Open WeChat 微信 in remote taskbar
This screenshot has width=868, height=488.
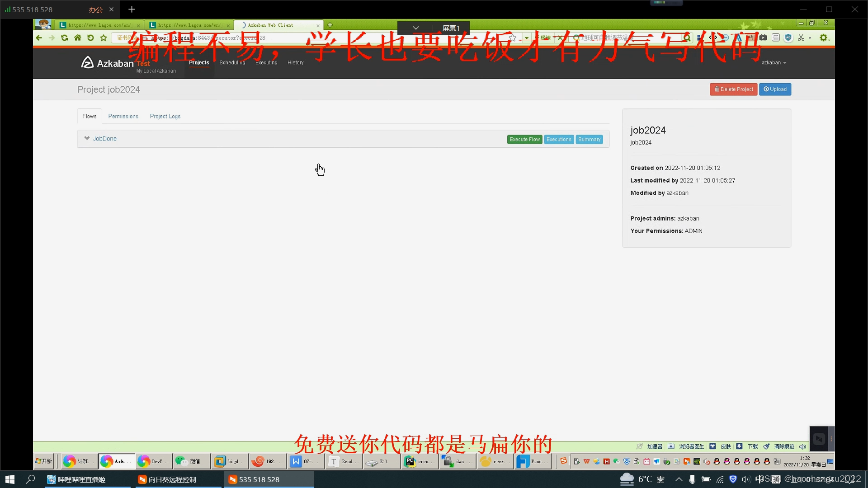[191, 461]
